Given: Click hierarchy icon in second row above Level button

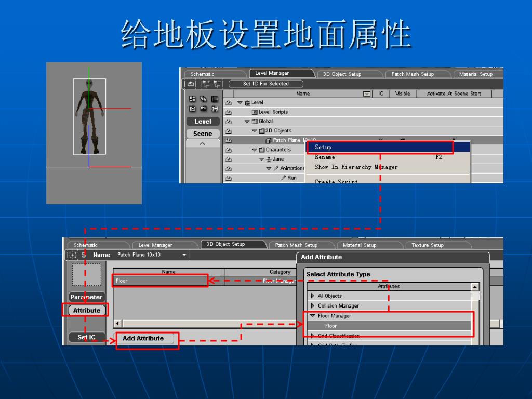Looking at the screenshot, I should 215,109.
